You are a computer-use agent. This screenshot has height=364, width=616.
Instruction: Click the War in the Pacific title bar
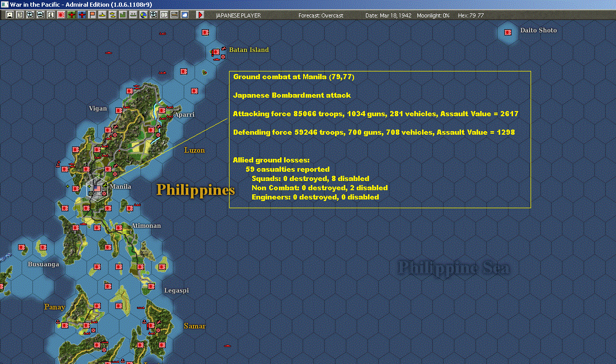point(308,4)
